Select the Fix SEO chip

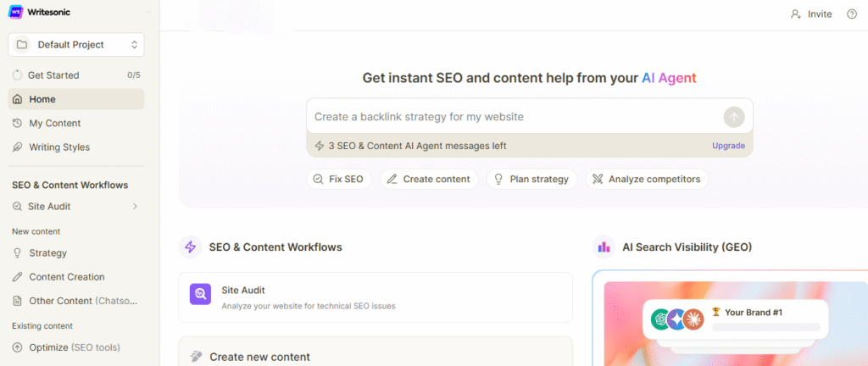(x=339, y=179)
